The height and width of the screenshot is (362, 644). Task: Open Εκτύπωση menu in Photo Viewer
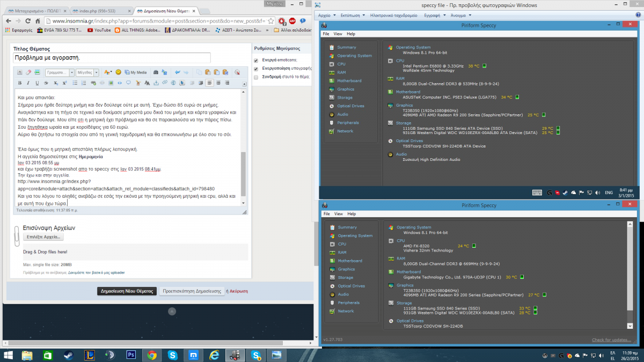pos(353,16)
